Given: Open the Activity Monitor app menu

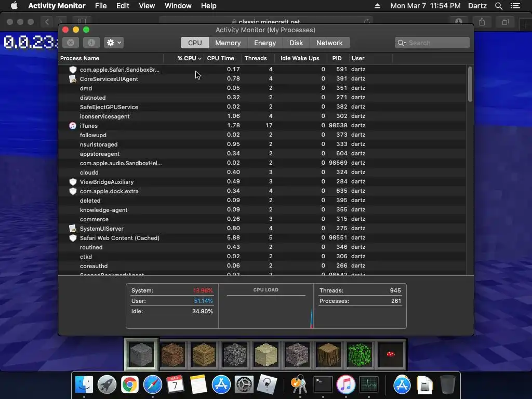Looking at the screenshot, I should coord(57,6).
